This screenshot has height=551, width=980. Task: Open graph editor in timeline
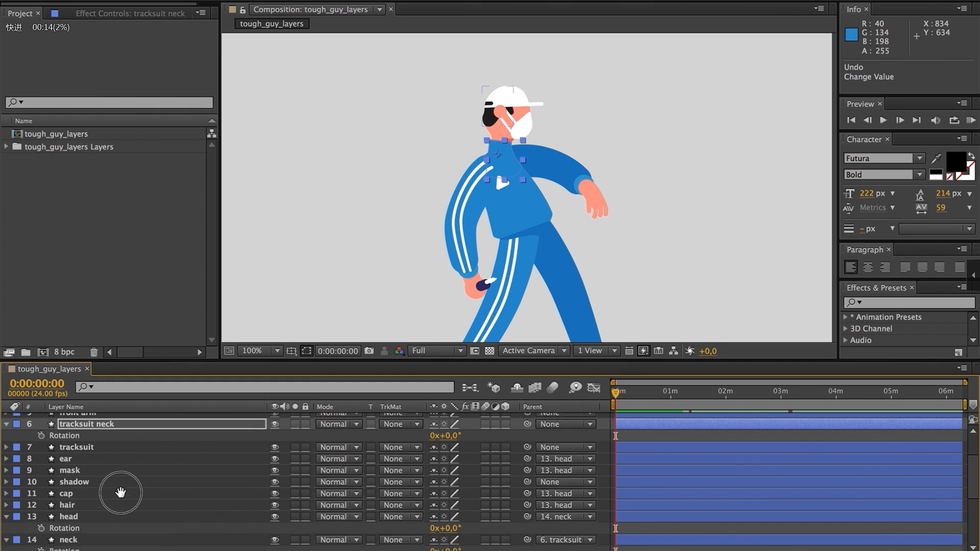[594, 388]
